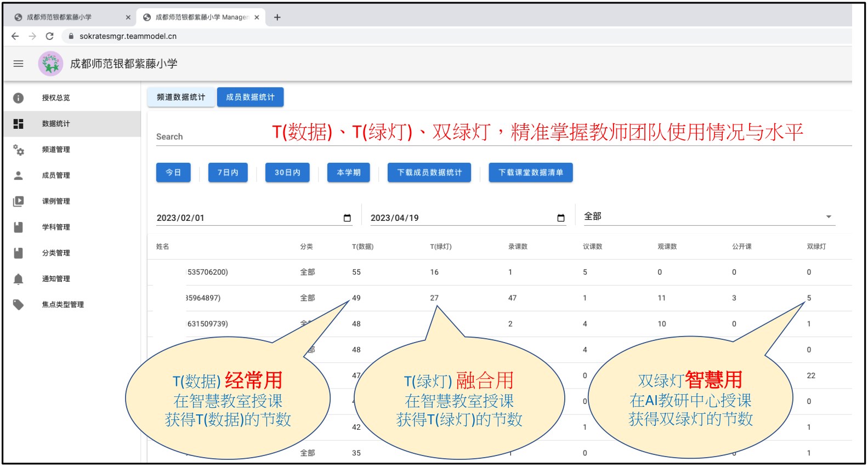Sort by the T(数据) column header
Image resolution: width=868 pixels, height=467 pixels.
tap(362, 247)
